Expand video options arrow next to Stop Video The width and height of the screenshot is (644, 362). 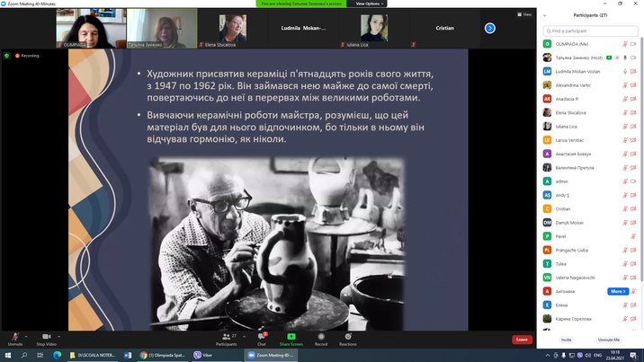[60, 334]
